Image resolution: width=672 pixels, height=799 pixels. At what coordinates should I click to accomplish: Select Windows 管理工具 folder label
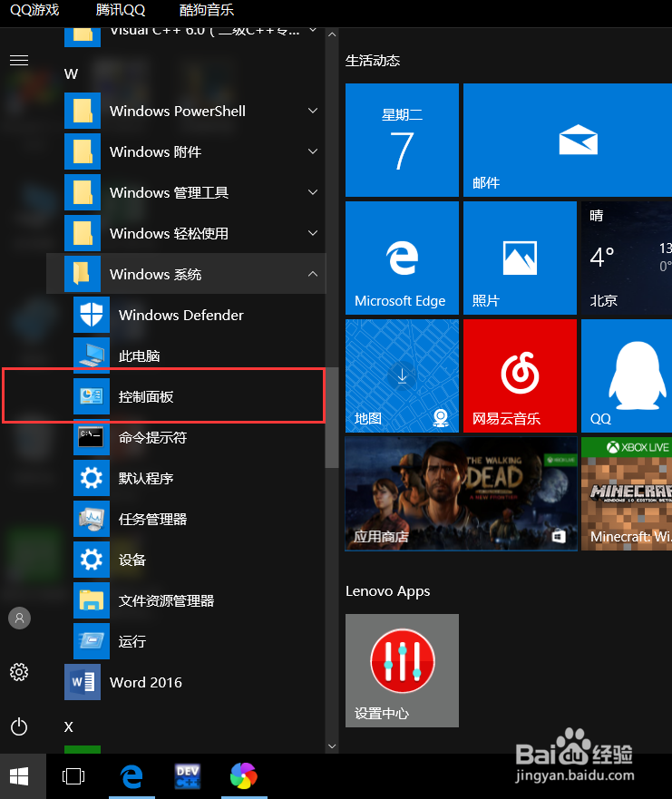pyautogui.click(x=170, y=192)
